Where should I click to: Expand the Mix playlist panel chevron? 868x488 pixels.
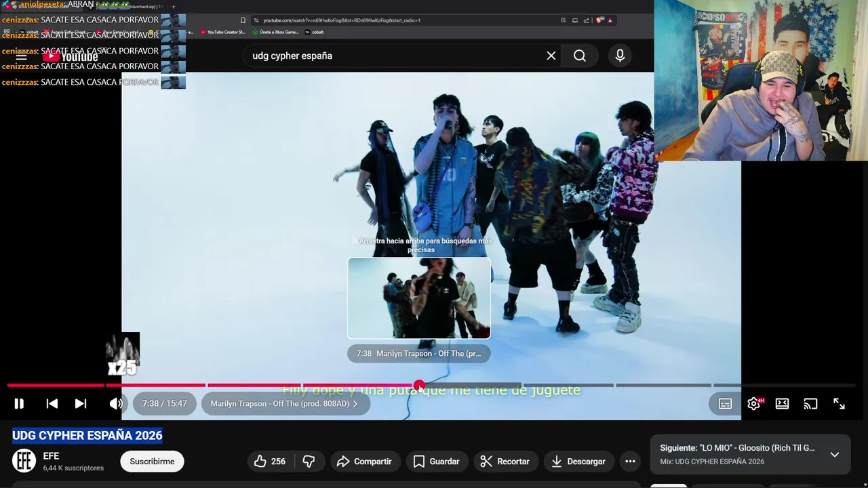(x=835, y=454)
